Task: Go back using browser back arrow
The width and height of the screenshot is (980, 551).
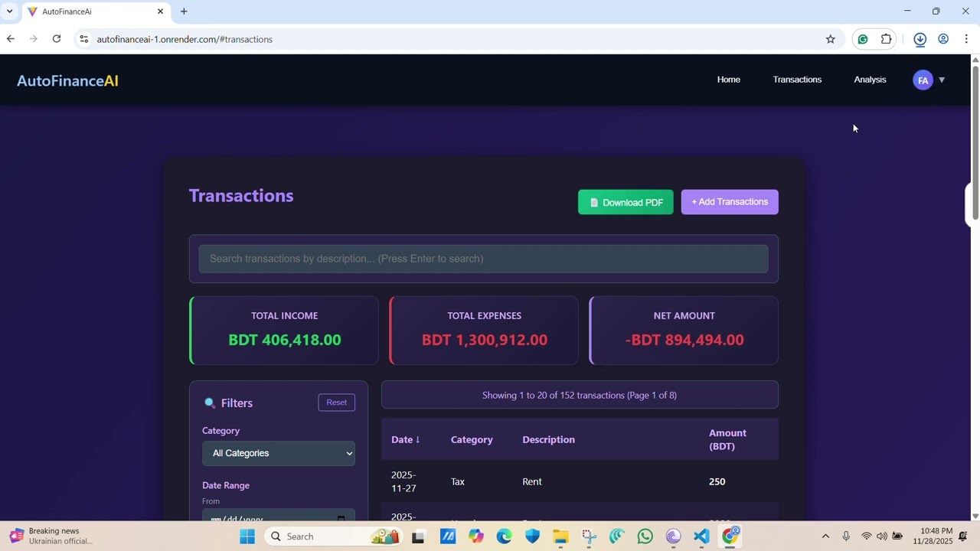Action: coord(11,39)
